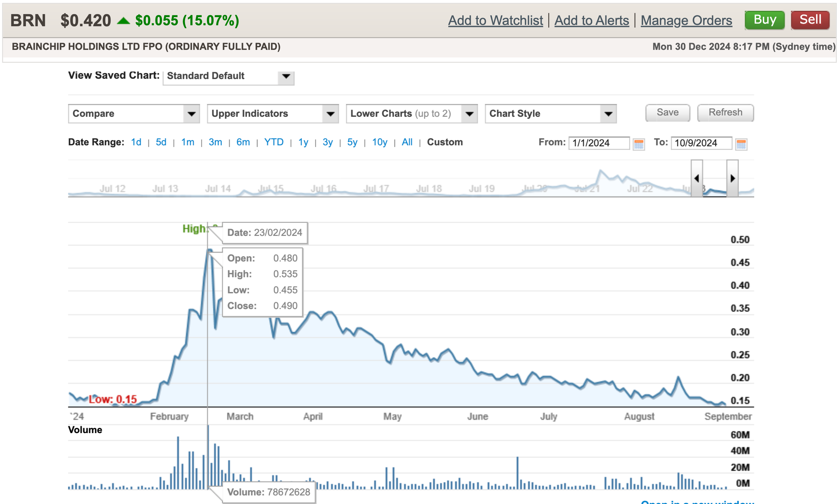Click the February label on the chart axis

point(169,416)
